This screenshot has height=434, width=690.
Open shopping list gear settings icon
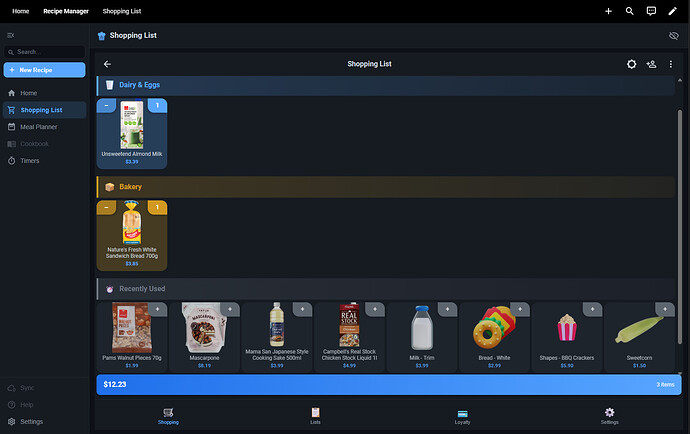coord(631,64)
